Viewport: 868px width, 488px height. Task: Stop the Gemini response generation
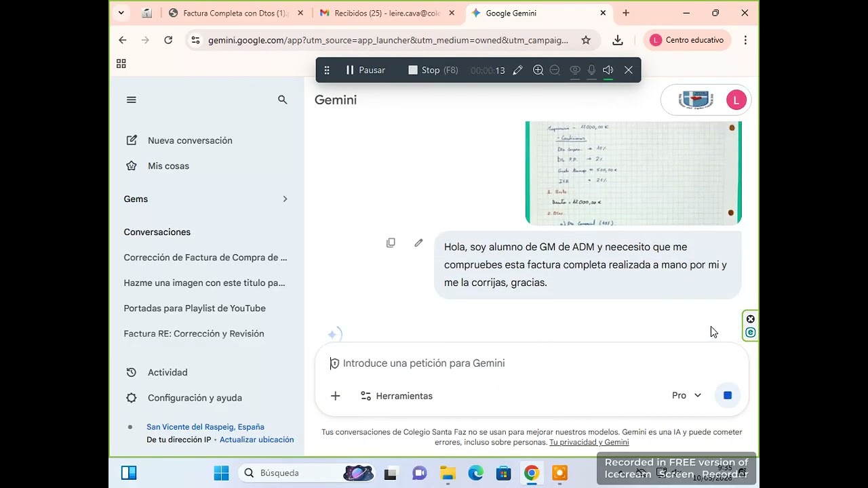(x=728, y=395)
